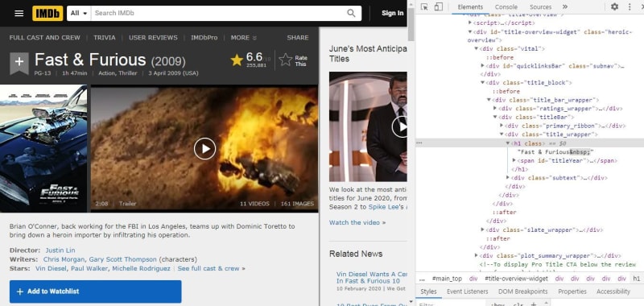644x306 pixels.
Task: Click the Add to Watchlist button
Action: pyautogui.click(x=95, y=292)
